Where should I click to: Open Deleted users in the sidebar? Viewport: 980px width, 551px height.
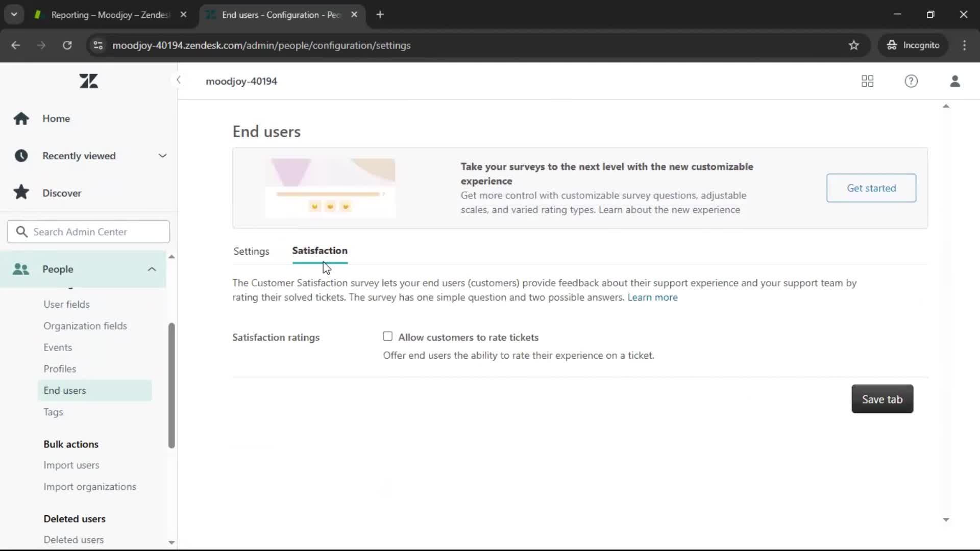click(73, 540)
